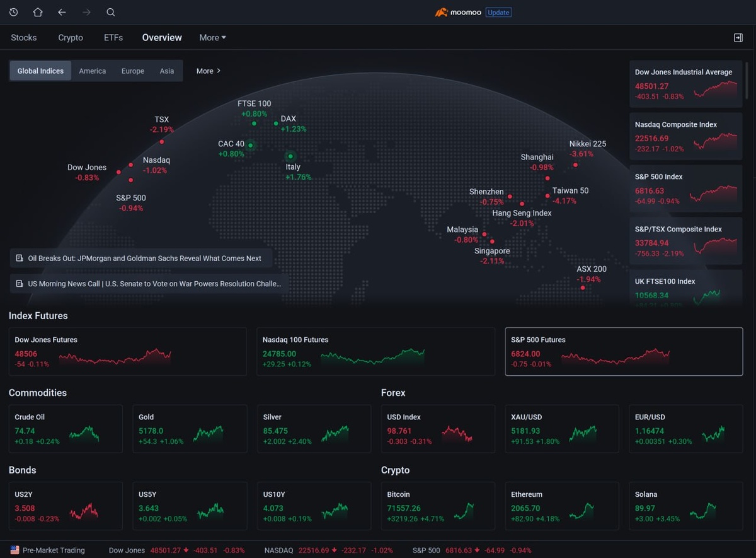Open the Crypto tab
This screenshot has height=558, width=756.
click(x=71, y=38)
